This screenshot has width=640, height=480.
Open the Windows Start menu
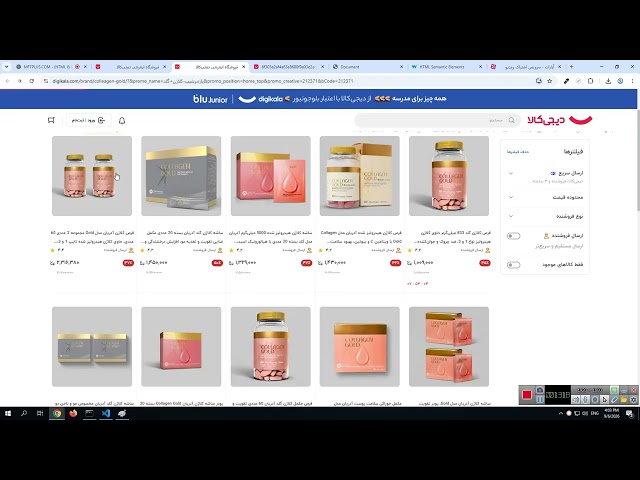8,413
